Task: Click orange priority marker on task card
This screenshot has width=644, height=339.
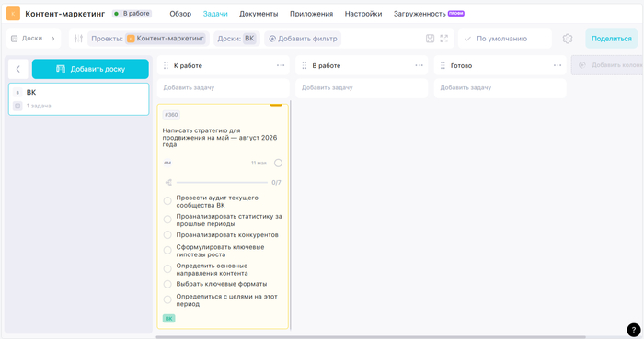Action: [x=276, y=105]
